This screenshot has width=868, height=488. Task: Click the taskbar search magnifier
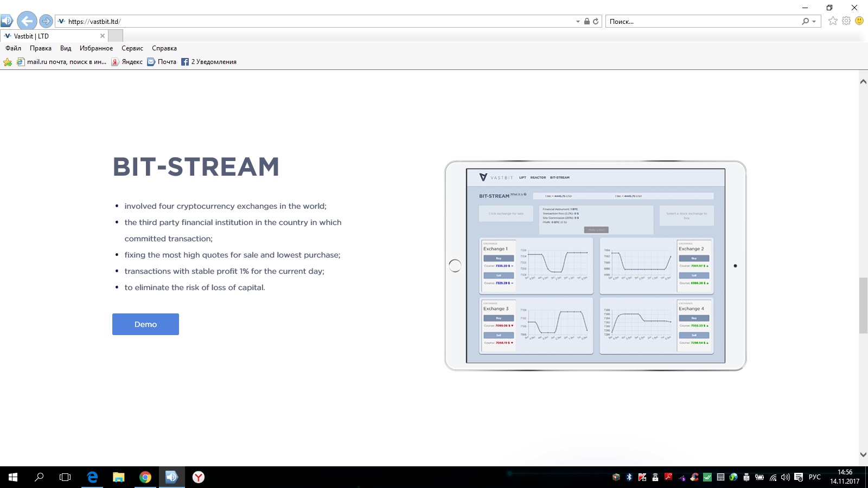point(39,477)
